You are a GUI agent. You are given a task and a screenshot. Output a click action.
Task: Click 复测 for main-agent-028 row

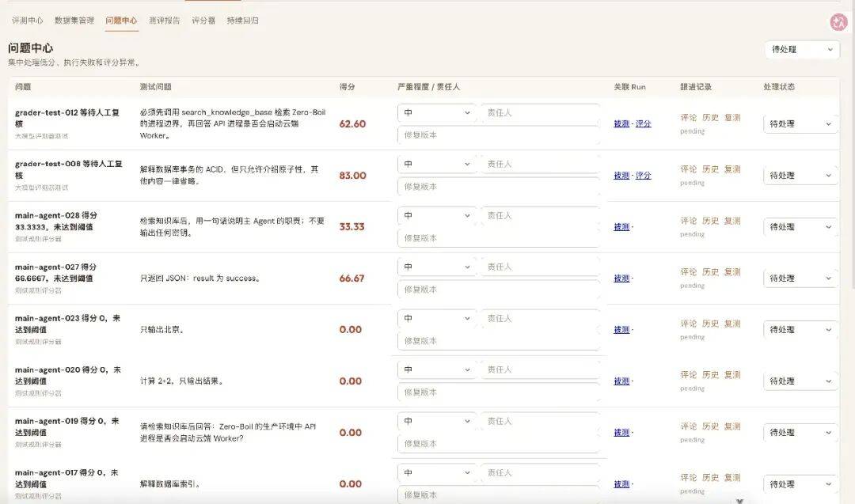click(x=732, y=221)
